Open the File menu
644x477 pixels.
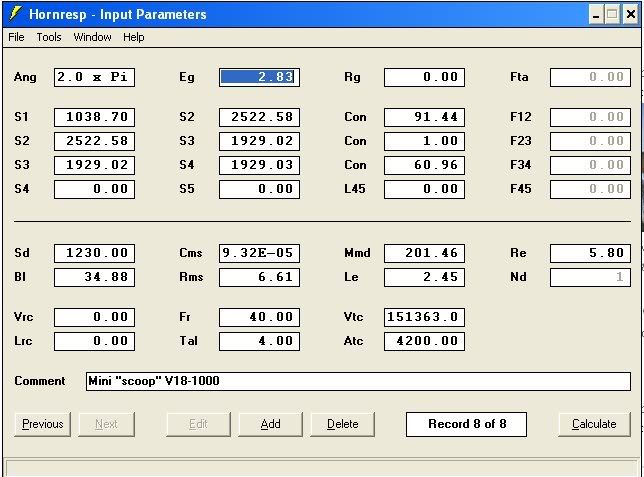[x=16, y=37]
